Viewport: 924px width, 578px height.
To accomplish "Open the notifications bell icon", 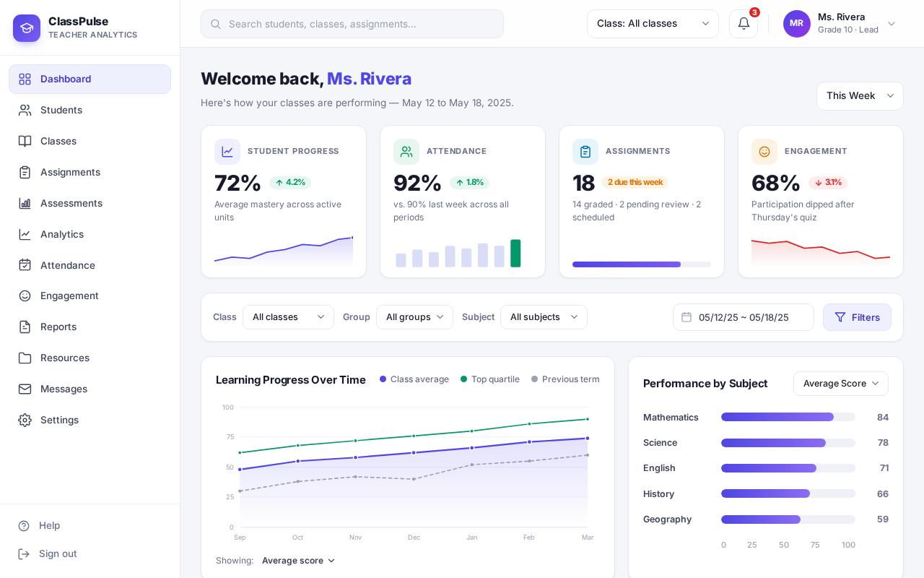I will [x=744, y=24].
